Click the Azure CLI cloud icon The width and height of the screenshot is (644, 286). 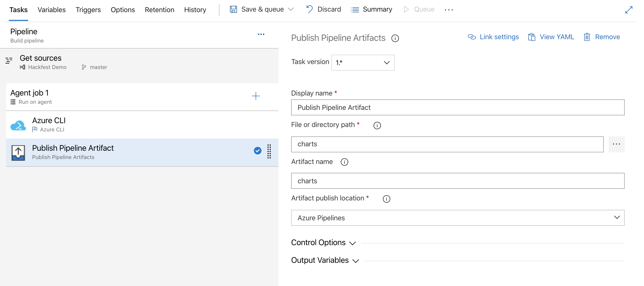[x=18, y=125]
